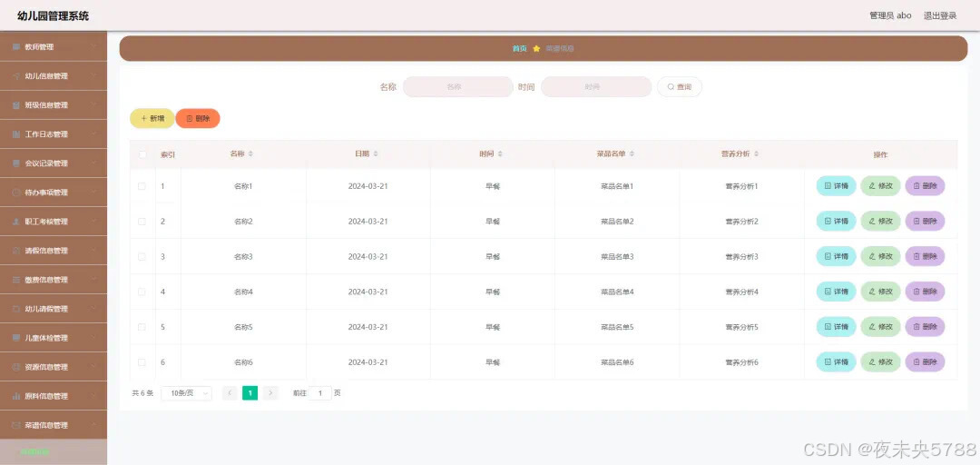Open the 10条/页 page size dropdown
The image size is (980, 465).
pyautogui.click(x=186, y=393)
